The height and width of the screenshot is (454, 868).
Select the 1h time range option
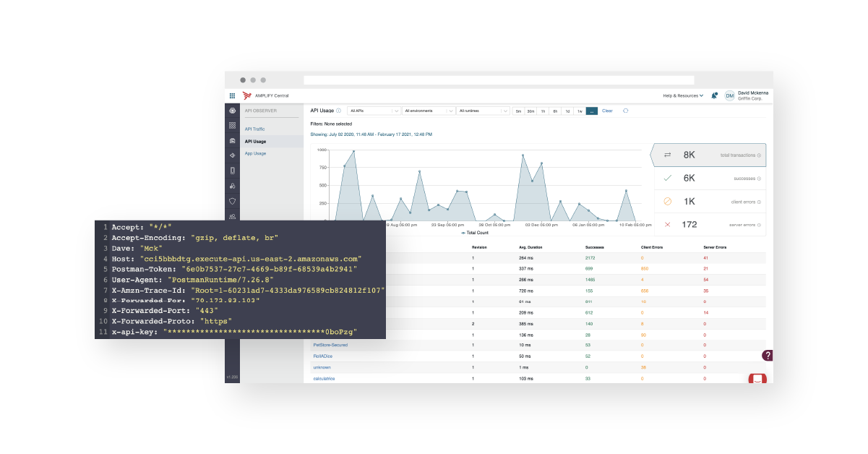[543, 111]
